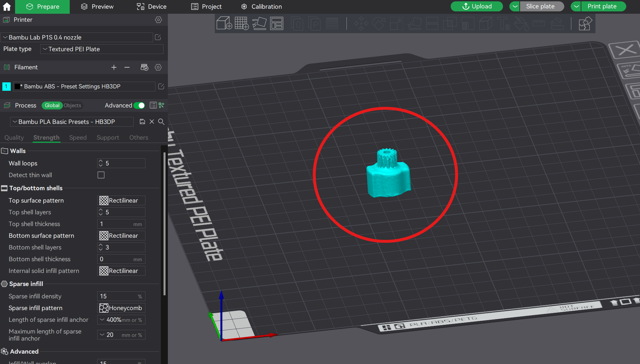The image size is (640, 364).
Task: Open the Others settings tab
Action: pos(139,138)
